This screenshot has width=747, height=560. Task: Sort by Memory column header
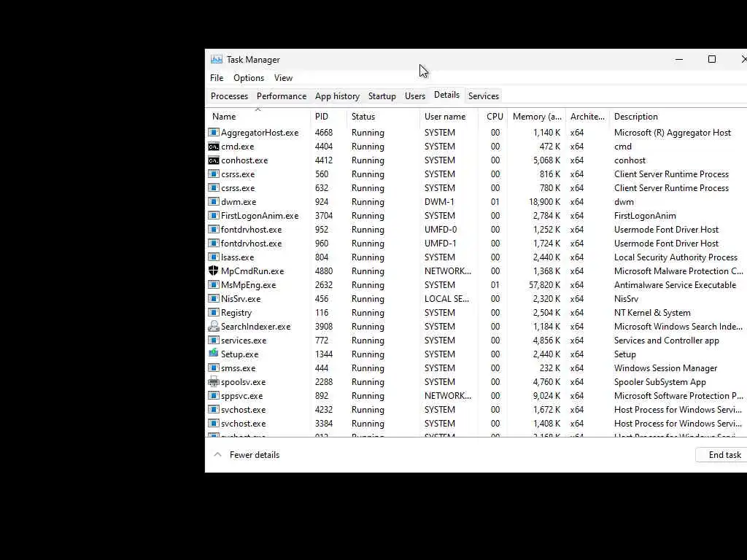pyautogui.click(x=536, y=116)
